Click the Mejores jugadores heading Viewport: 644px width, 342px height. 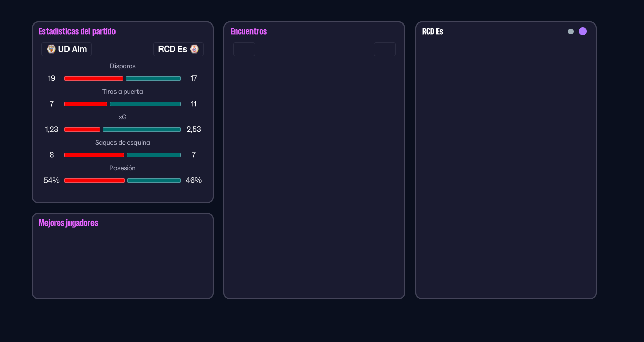tap(68, 223)
